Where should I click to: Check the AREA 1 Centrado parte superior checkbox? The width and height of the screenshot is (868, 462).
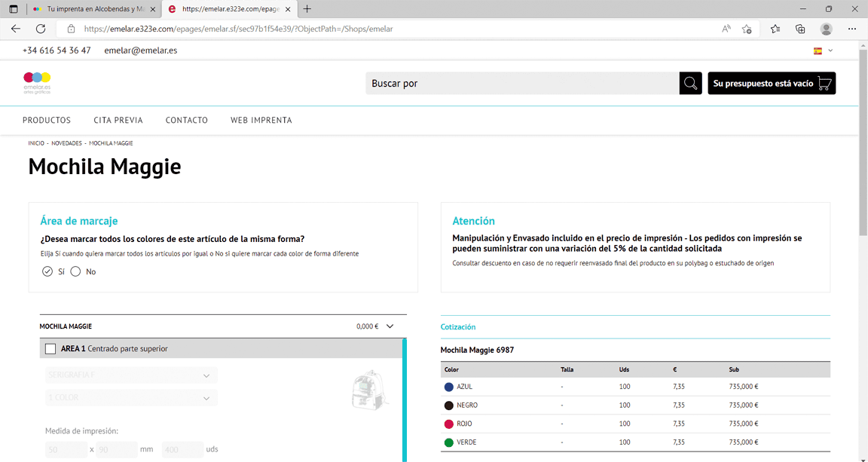(50, 348)
